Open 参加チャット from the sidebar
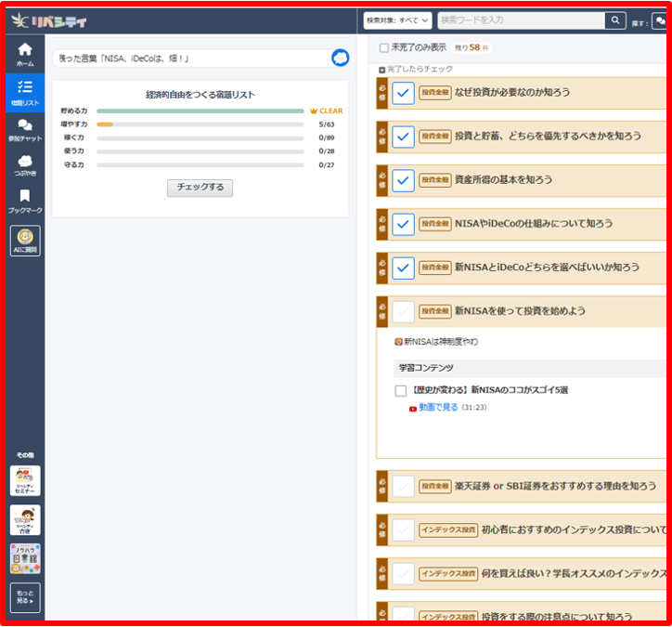 pos(25,130)
